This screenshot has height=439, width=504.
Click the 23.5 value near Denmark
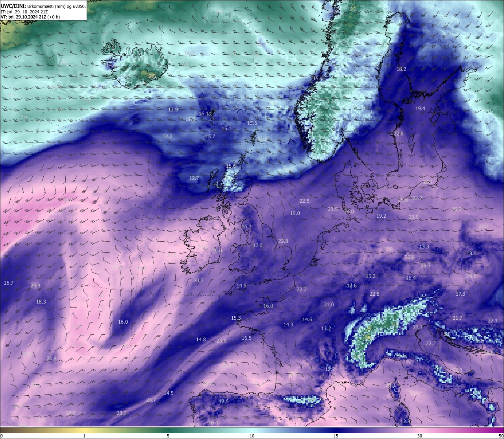(x=333, y=209)
